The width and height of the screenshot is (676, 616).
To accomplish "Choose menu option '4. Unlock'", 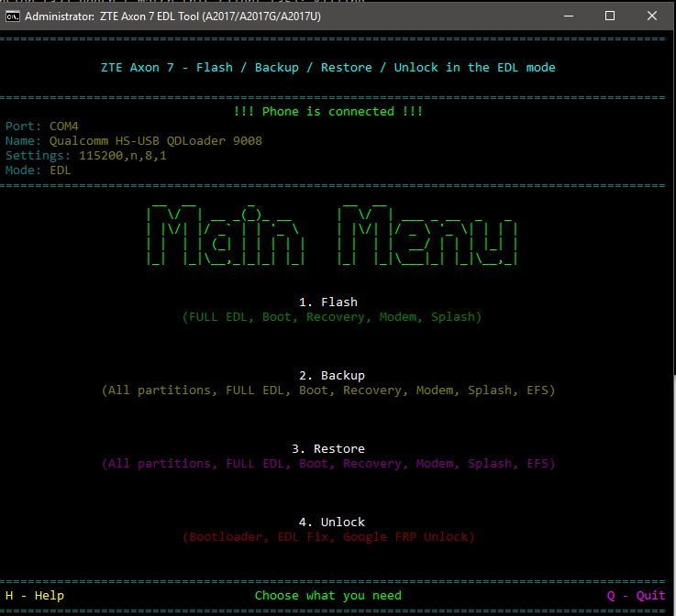I will 332,522.
